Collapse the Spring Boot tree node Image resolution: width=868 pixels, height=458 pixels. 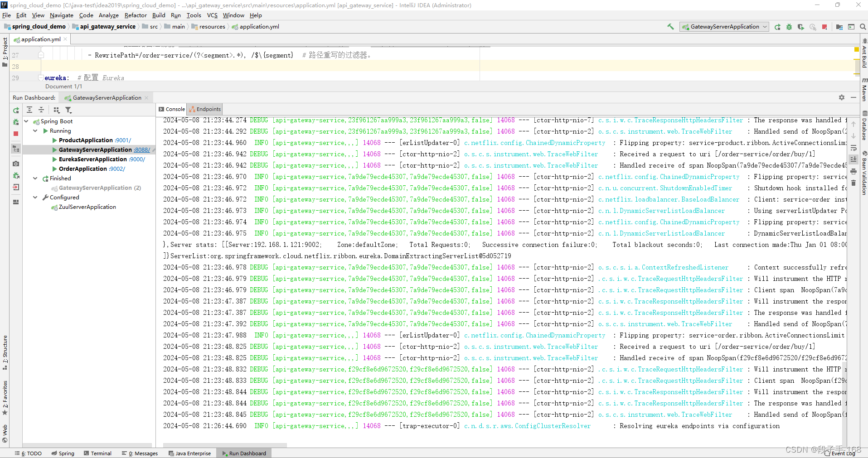(x=26, y=121)
